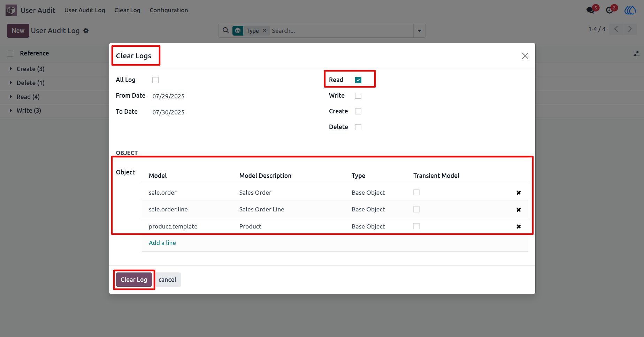The height and width of the screenshot is (337, 644).
Task: Remove the product.template object row
Action: click(519, 226)
